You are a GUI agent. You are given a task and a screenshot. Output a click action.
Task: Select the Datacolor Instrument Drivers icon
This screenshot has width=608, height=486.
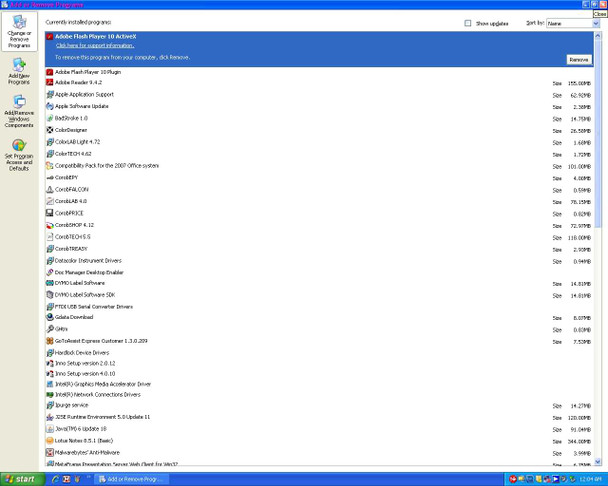pyautogui.click(x=50, y=261)
